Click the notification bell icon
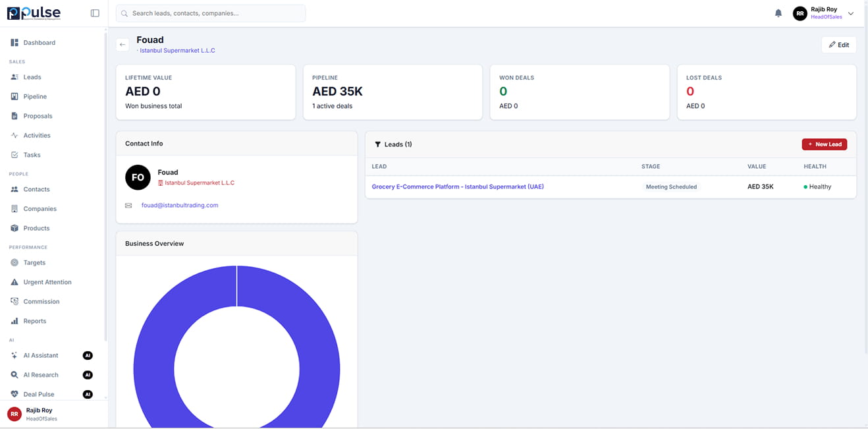Screen dimensions: 868x429 click(778, 13)
